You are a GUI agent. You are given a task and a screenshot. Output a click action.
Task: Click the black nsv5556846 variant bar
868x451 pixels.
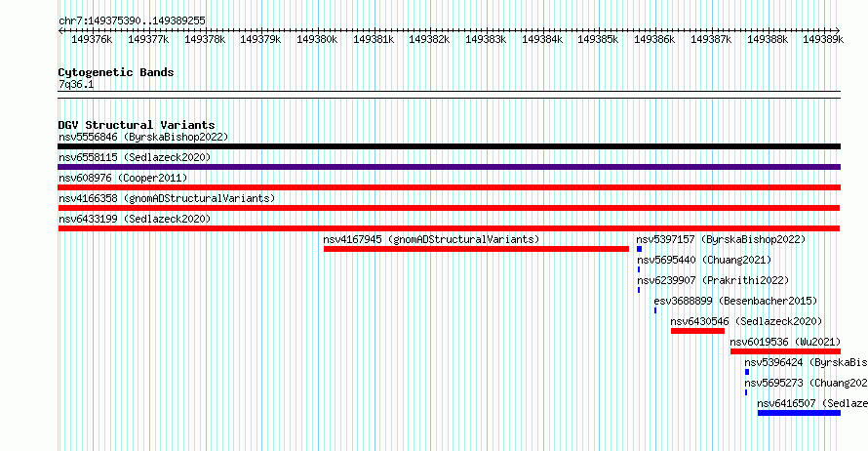point(449,146)
